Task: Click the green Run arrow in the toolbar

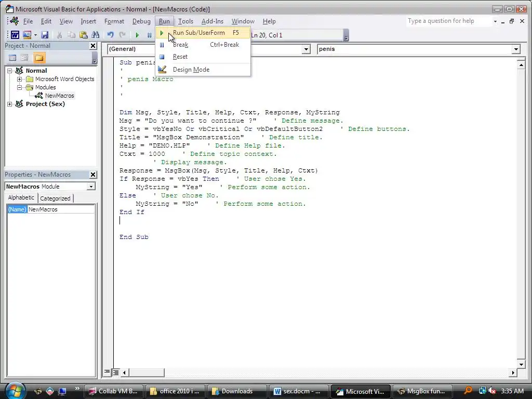Action: click(x=137, y=35)
